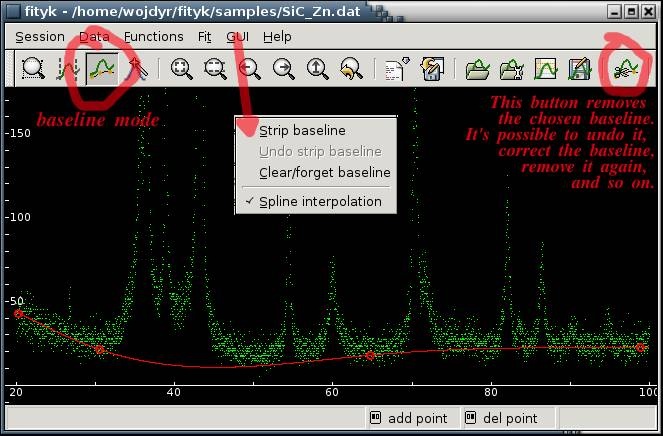Click the data editor plot icon

[545, 69]
